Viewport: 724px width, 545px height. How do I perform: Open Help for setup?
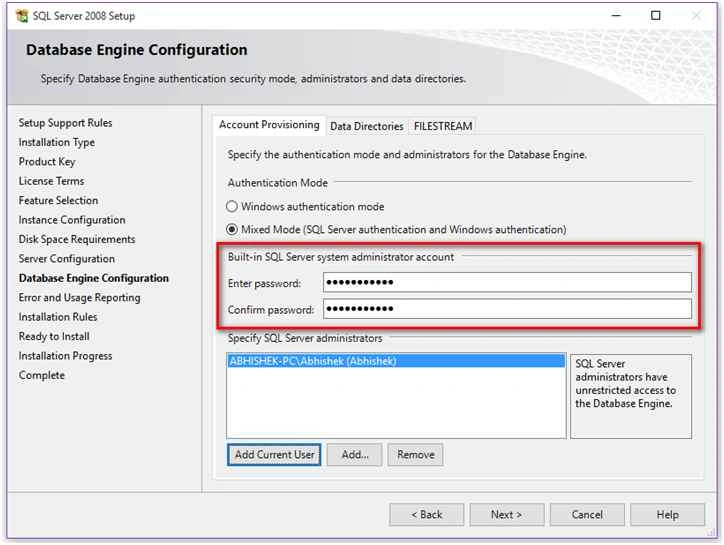point(668,515)
